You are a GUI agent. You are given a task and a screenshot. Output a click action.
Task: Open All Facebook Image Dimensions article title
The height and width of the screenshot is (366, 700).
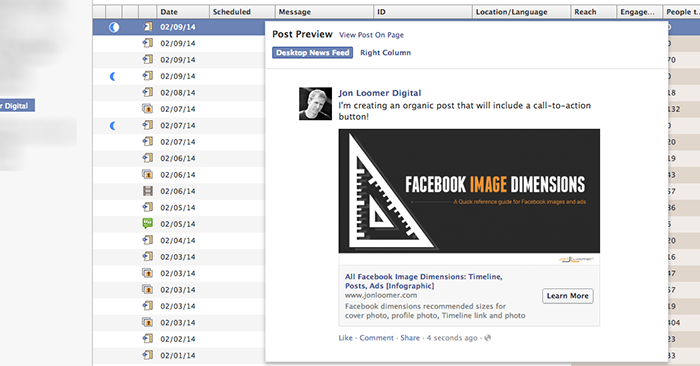pos(424,281)
